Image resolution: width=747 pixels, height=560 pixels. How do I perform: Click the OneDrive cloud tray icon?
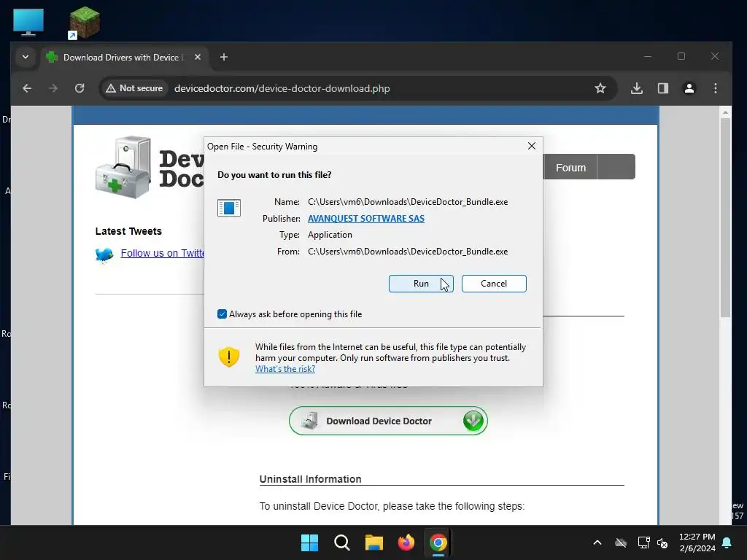620,542
